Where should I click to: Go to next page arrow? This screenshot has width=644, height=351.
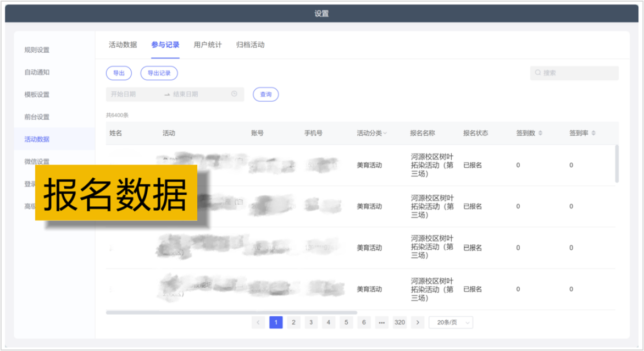(418, 322)
